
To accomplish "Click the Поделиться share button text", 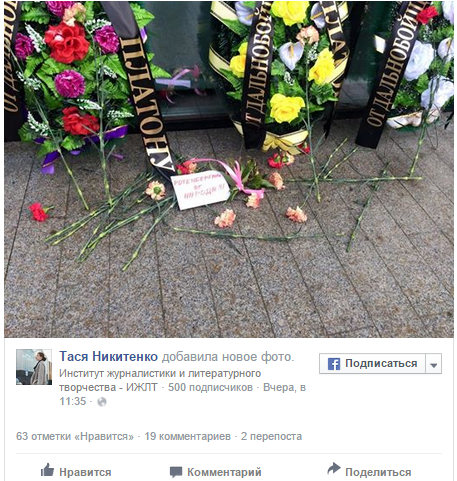I will (x=378, y=472).
